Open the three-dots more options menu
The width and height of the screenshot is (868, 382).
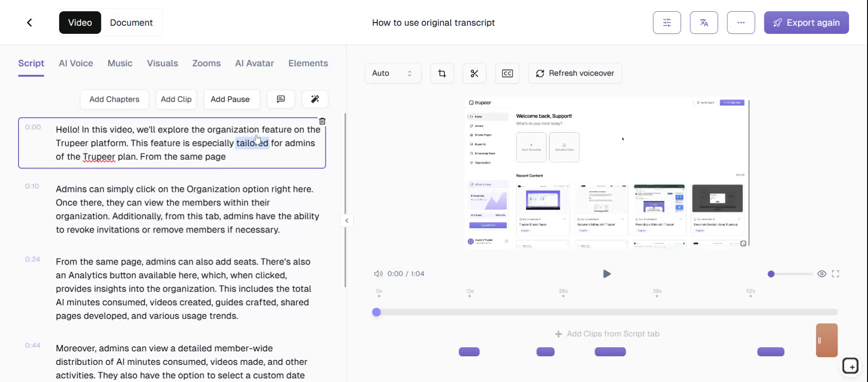[x=741, y=23]
